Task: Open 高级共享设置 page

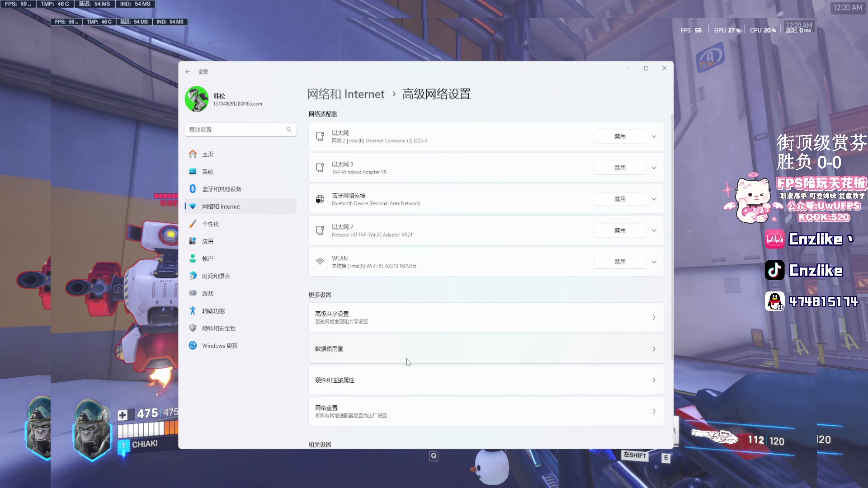Action: [486, 318]
